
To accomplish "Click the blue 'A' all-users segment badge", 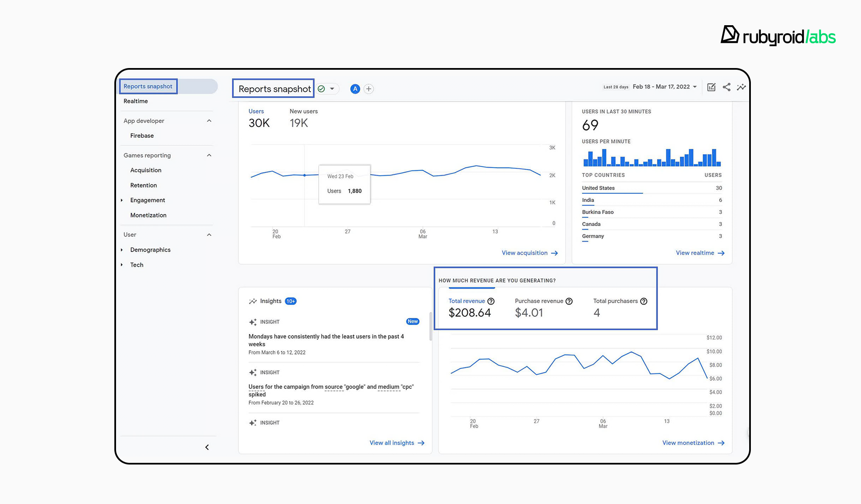I will (x=355, y=89).
